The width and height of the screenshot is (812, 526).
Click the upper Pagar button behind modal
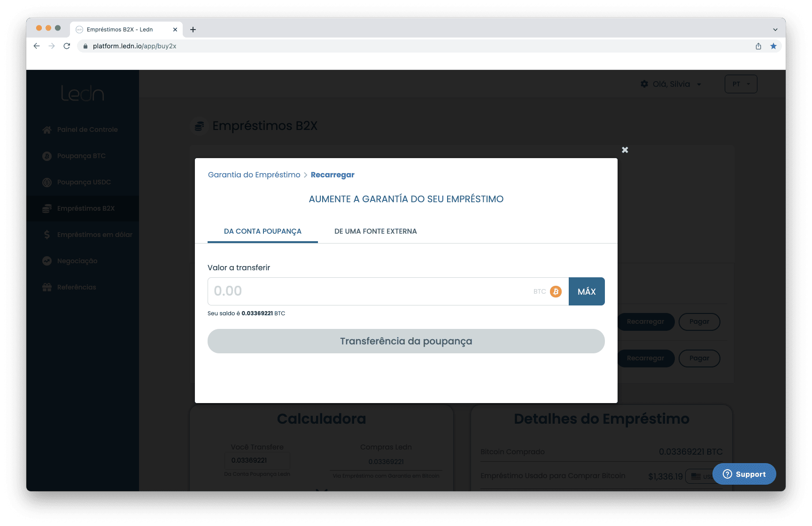(699, 321)
